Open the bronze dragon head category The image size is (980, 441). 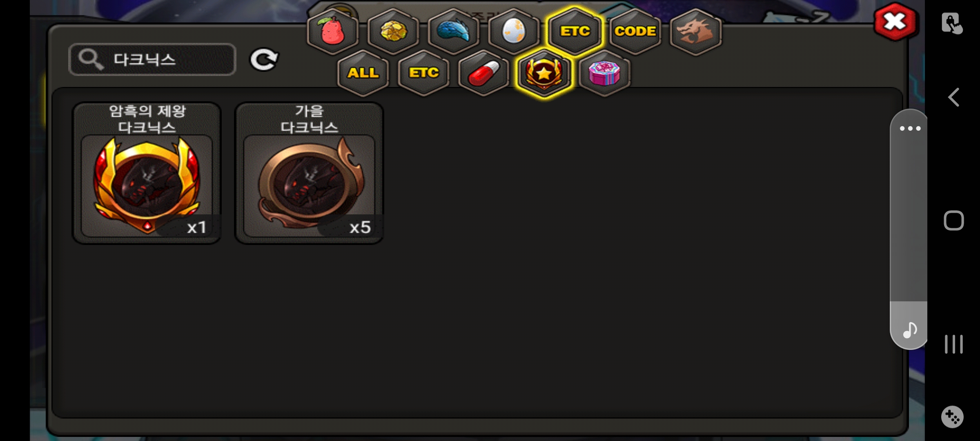tap(696, 31)
